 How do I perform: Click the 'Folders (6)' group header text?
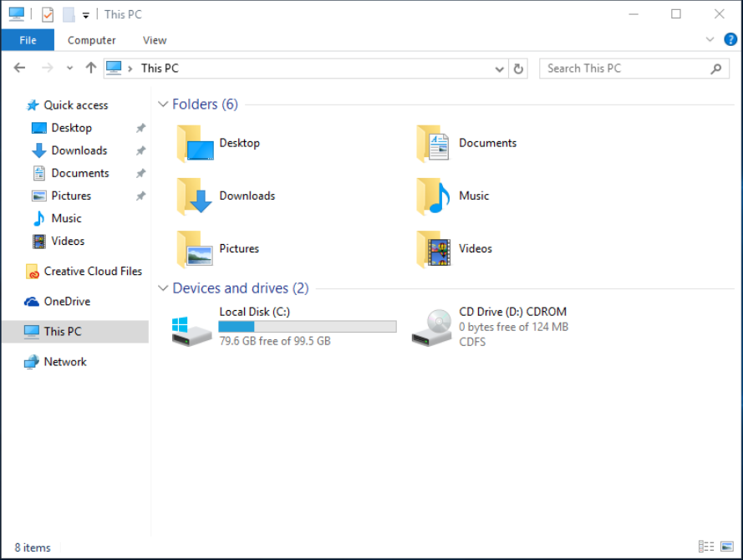click(x=205, y=104)
